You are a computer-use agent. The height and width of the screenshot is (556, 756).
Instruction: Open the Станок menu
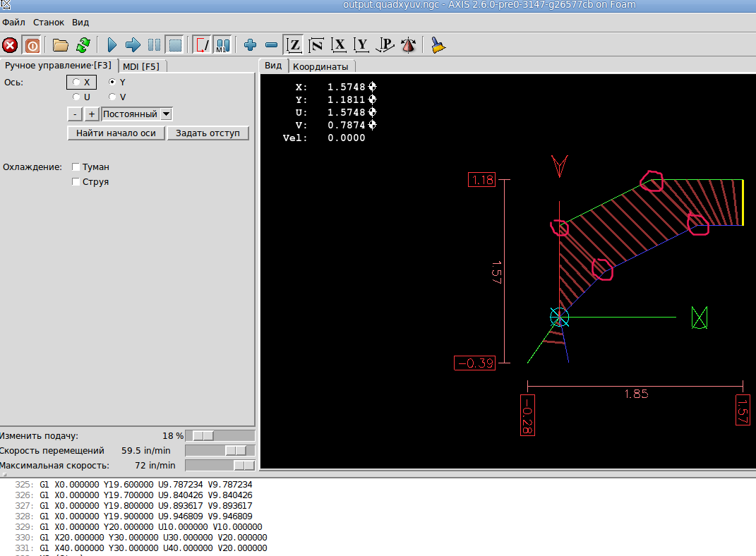tap(49, 23)
